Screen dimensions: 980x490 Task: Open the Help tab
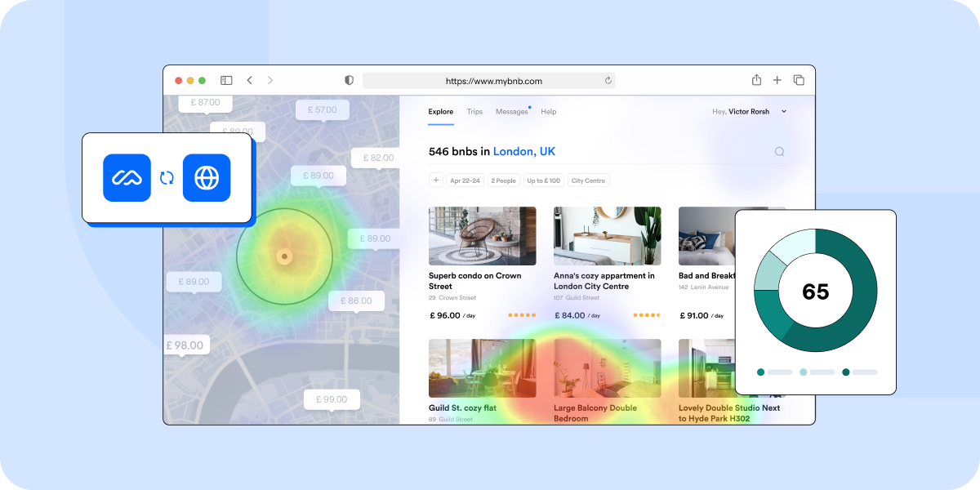[549, 112]
